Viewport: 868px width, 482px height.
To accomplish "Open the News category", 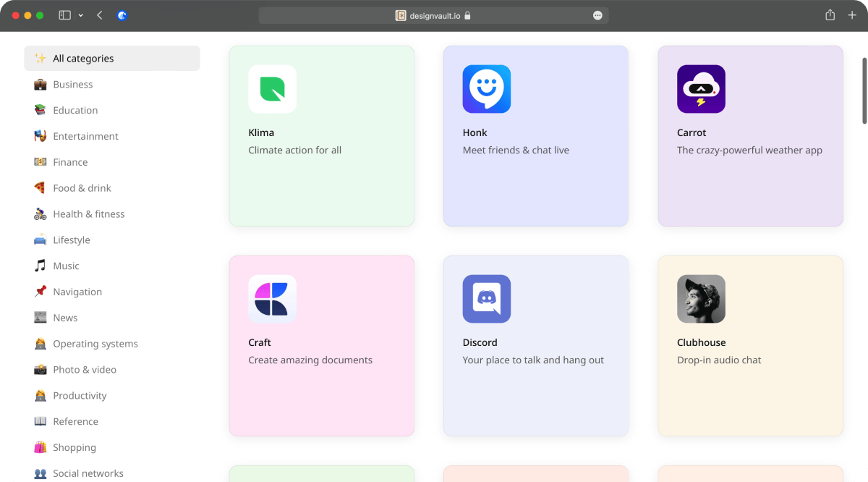I will point(65,318).
